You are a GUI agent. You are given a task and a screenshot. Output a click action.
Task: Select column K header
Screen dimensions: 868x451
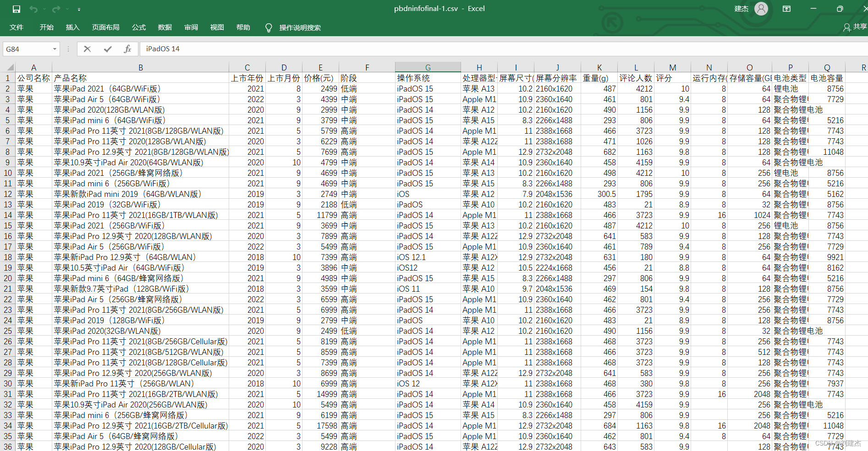(599, 67)
